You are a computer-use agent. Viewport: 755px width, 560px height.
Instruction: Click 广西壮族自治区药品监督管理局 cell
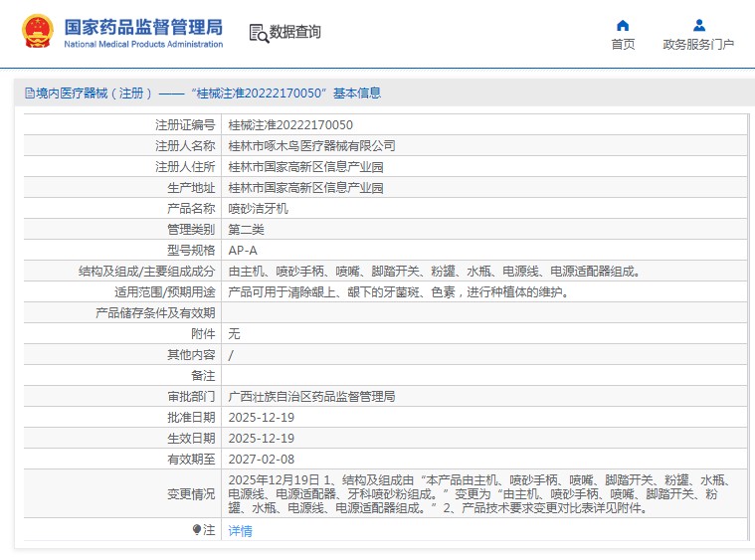[311, 397]
